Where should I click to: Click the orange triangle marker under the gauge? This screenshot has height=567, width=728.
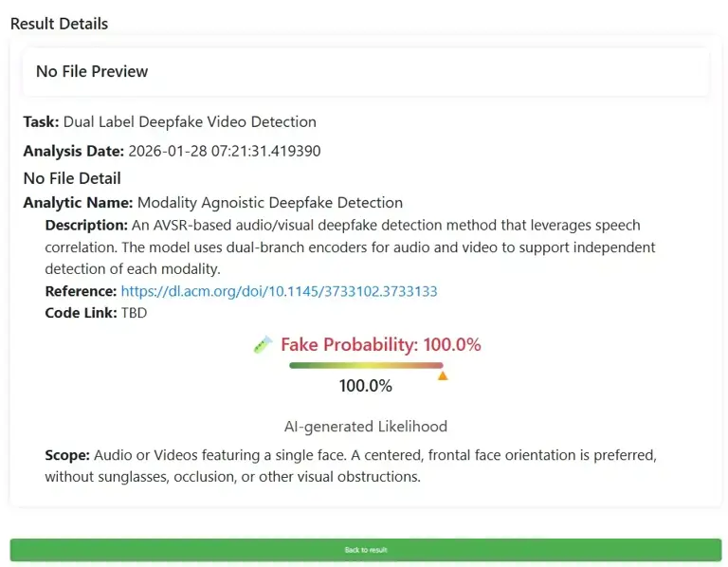tap(443, 376)
